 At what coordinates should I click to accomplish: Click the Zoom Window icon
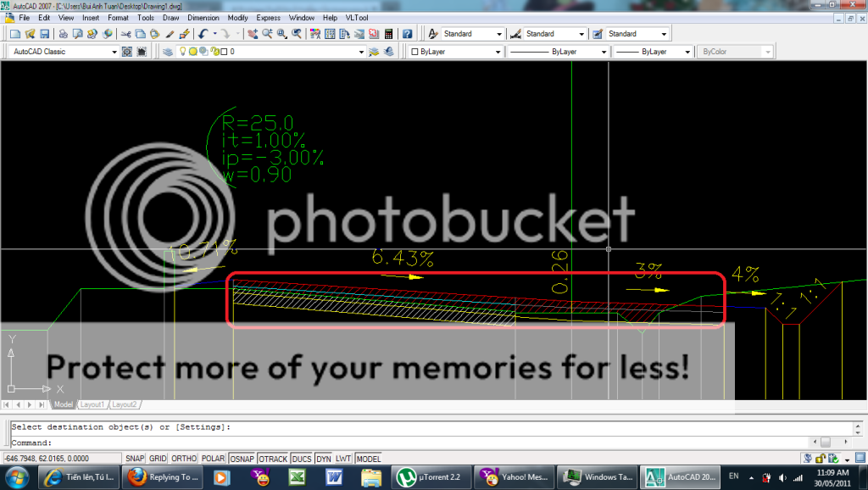[x=282, y=34]
